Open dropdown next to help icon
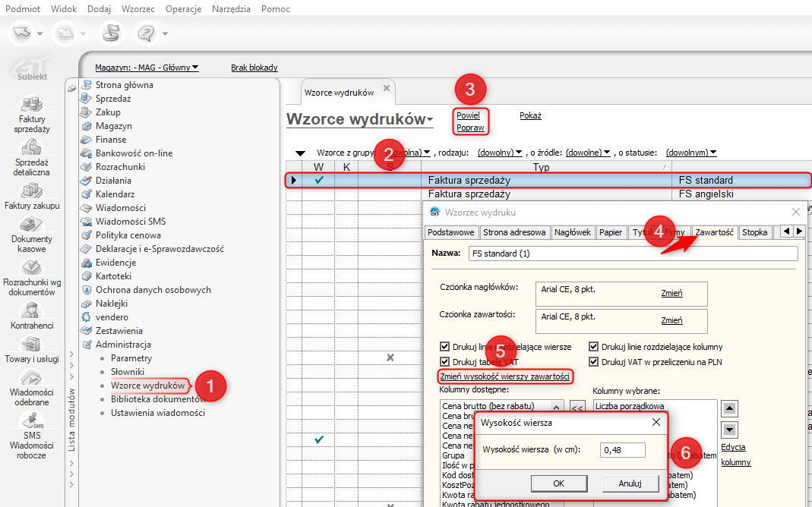812x507 pixels. click(x=165, y=34)
